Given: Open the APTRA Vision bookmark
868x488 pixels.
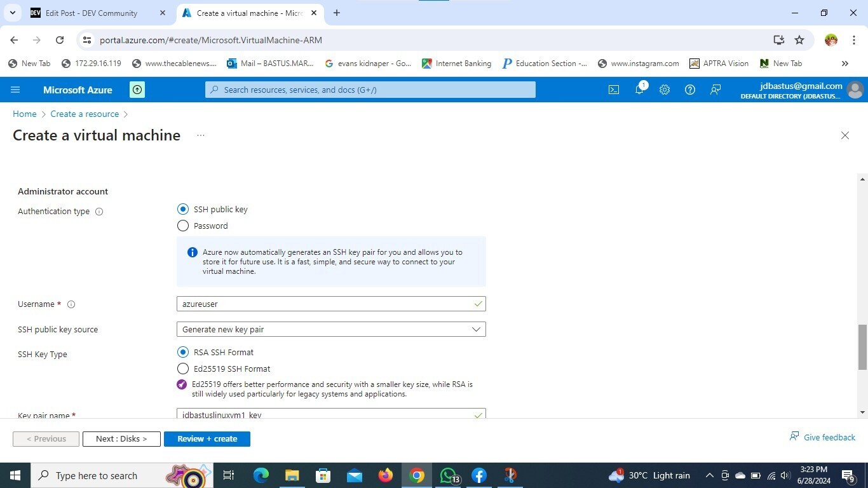Looking at the screenshot, I should tap(719, 64).
